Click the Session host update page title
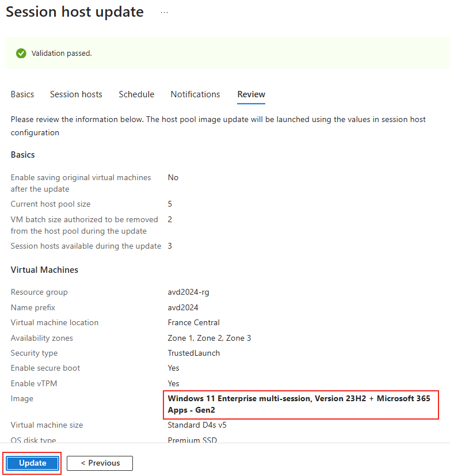 75,12
